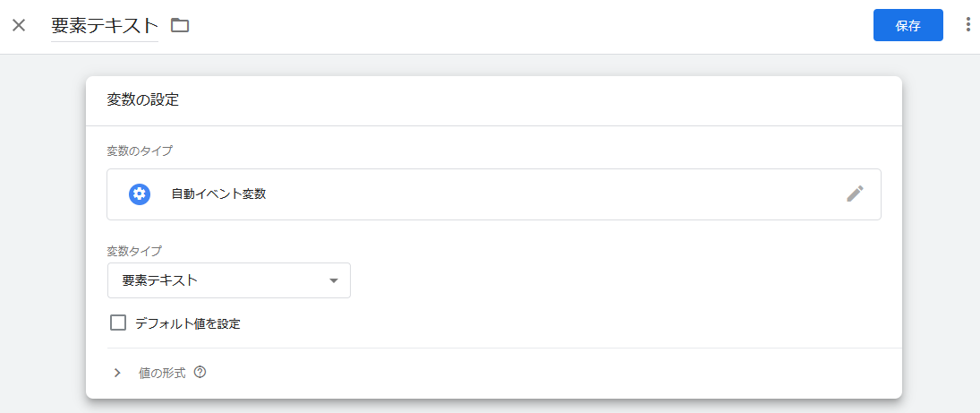Viewport: 980px width, 413px height.
Task: Click the 値の形式 section label
Action: (162, 373)
